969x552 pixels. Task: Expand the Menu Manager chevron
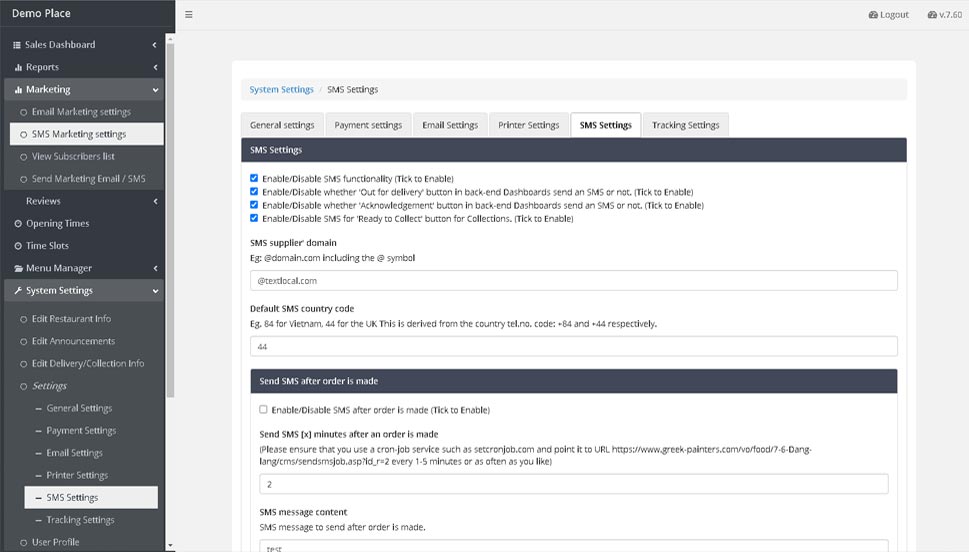155,268
